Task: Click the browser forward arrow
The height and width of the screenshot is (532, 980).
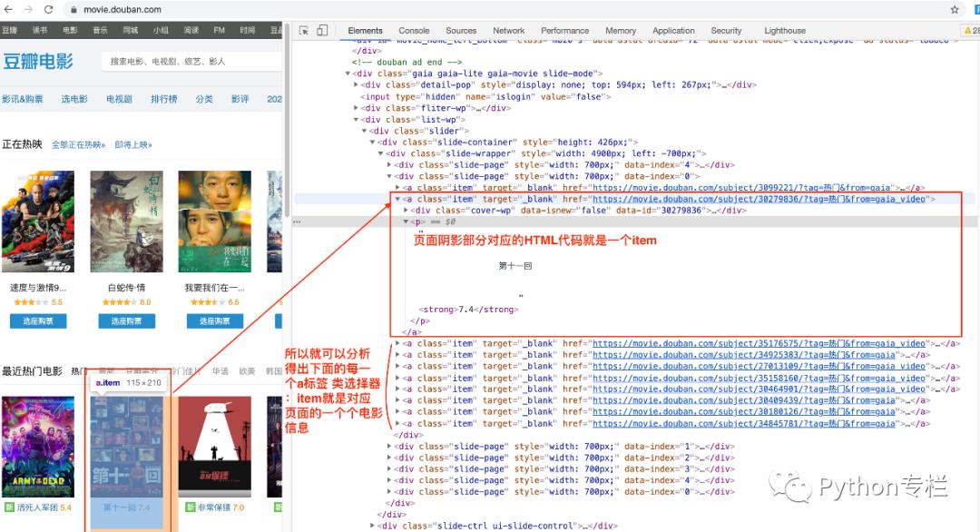Action: (28, 9)
